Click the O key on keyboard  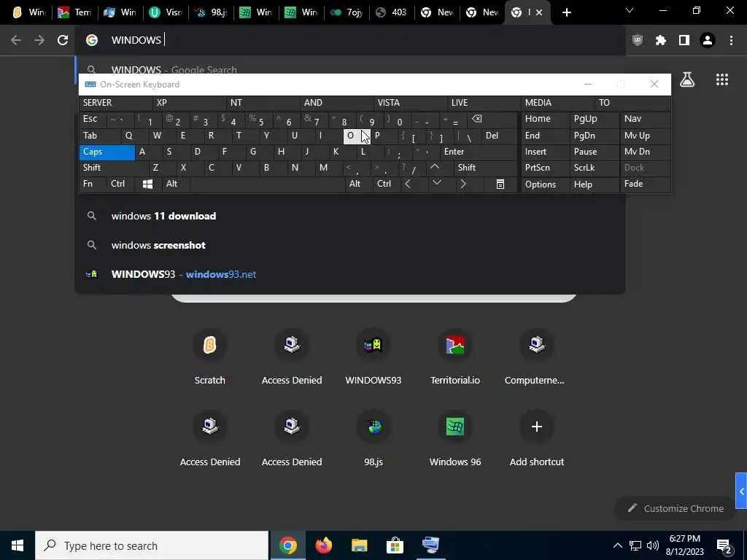356,136
